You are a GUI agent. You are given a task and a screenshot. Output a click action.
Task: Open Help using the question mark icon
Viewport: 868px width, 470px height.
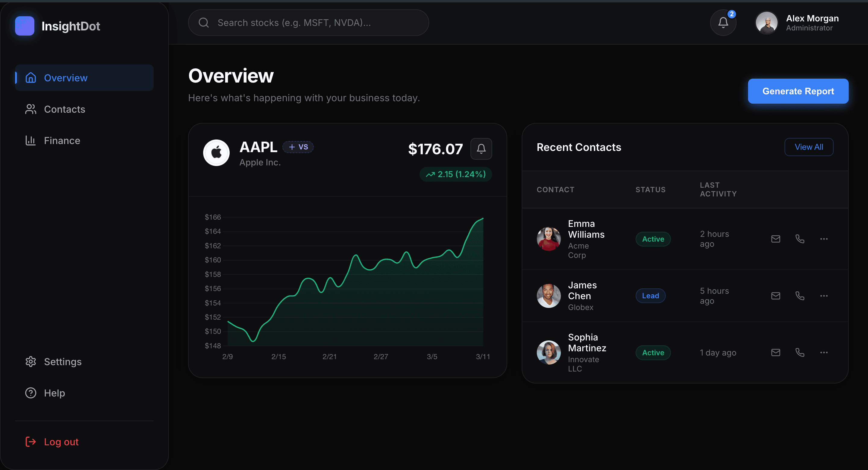30,393
